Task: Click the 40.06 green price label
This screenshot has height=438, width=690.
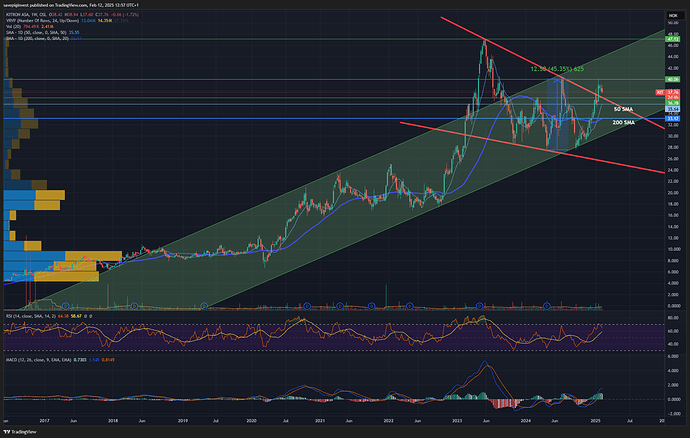Action: (x=673, y=80)
